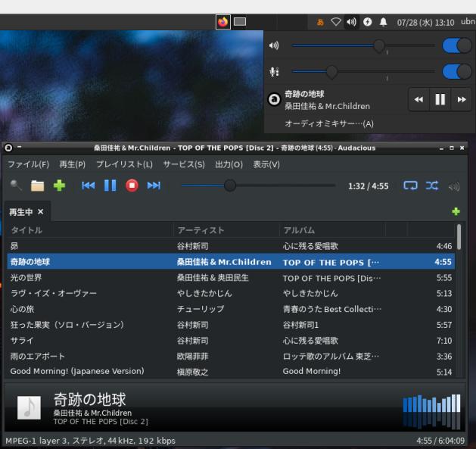This screenshot has height=449, width=476.
Task: Click the album cell 谷村新司1
Action: [300, 325]
